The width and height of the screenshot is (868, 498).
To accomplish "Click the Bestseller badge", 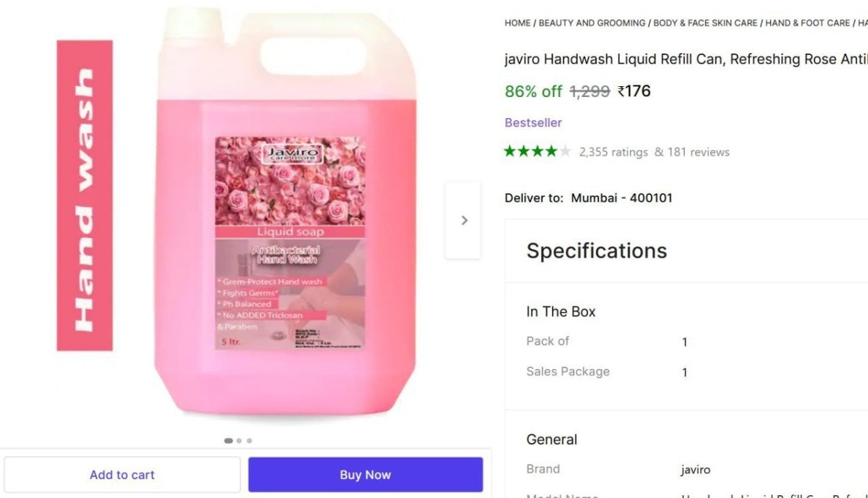I will [x=533, y=122].
